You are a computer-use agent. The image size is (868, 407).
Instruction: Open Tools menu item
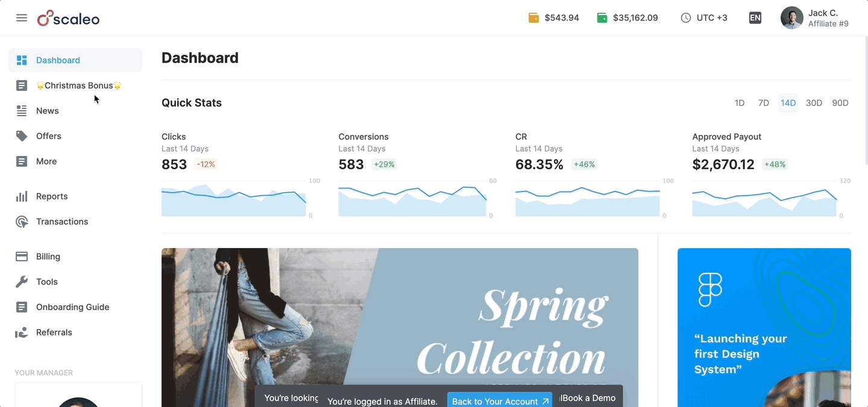[75, 282]
